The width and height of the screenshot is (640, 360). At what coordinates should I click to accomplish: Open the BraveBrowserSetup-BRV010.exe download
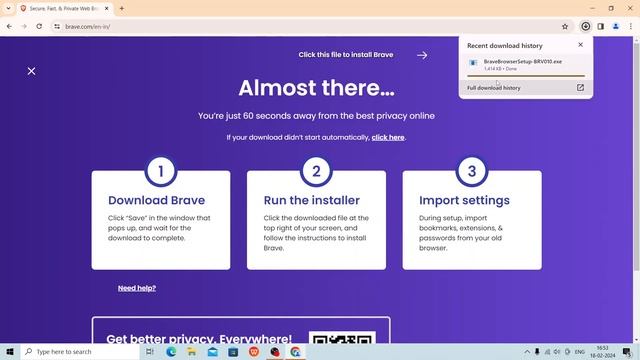pos(526,65)
